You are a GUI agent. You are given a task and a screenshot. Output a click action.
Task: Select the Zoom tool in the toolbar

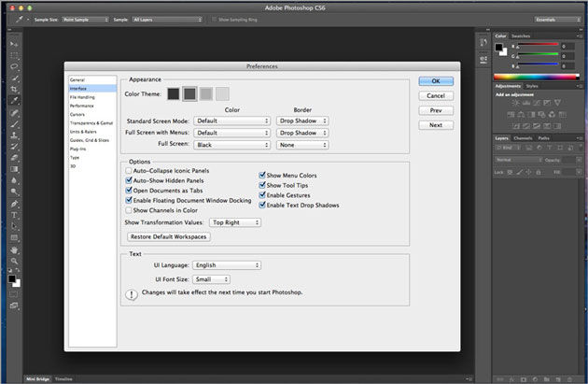point(14,261)
